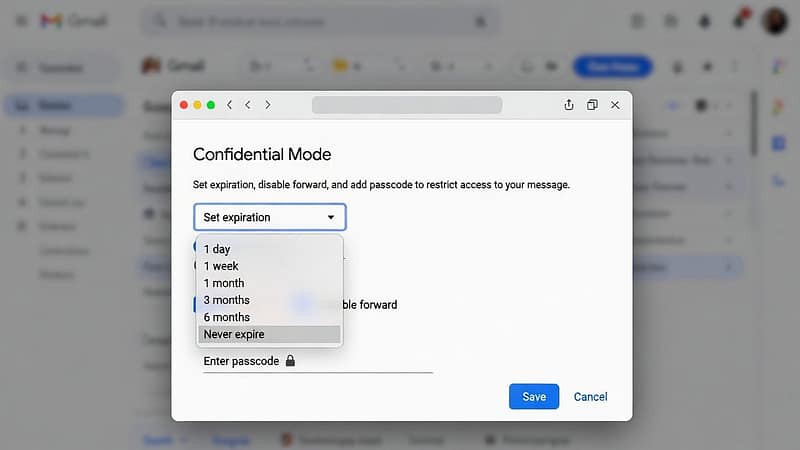The width and height of the screenshot is (800, 450).
Task: Select 3 months expiration
Action: click(x=269, y=300)
